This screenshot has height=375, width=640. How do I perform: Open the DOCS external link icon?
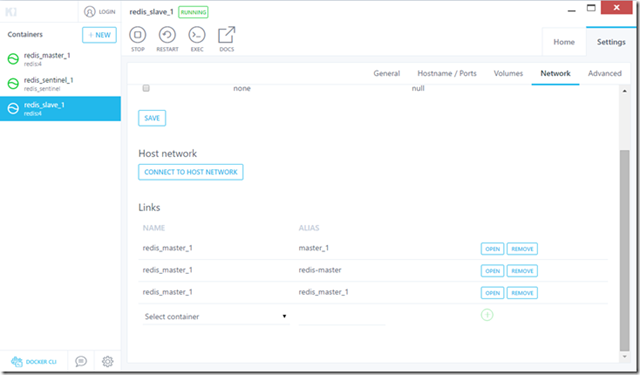click(227, 35)
